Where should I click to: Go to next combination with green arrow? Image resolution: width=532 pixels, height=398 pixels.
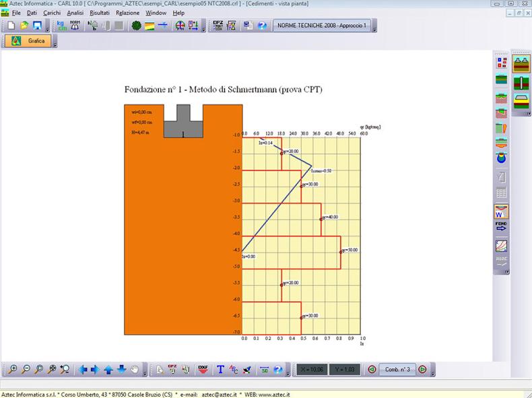[x=422, y=369]
